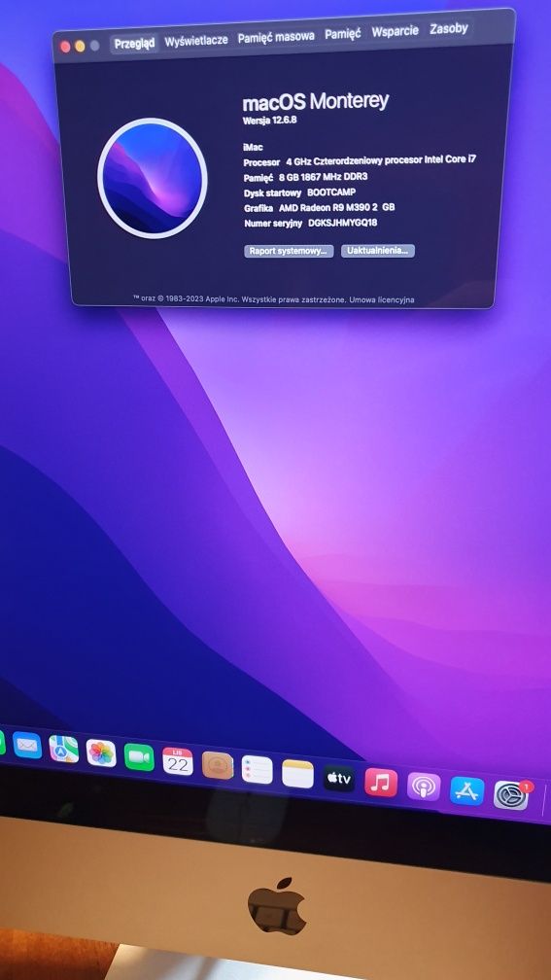Open FaceTime from the Dock
Screen dimensions: 551x980
(139, 756)
